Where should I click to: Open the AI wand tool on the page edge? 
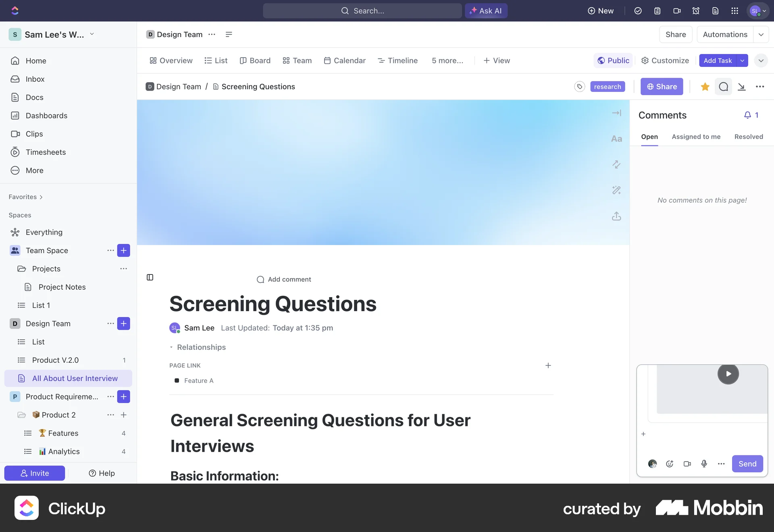(x=616, y=190)
